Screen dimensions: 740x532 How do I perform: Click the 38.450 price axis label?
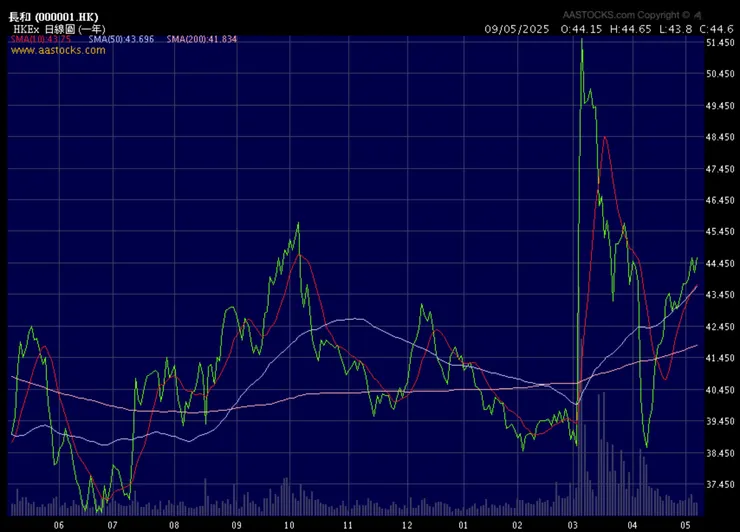tap(720, 453)
